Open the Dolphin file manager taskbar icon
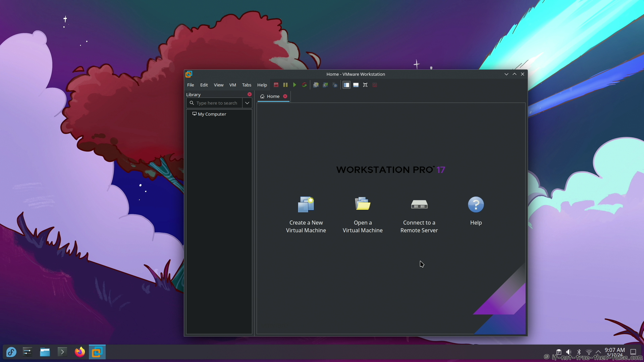 pos(45,352)
